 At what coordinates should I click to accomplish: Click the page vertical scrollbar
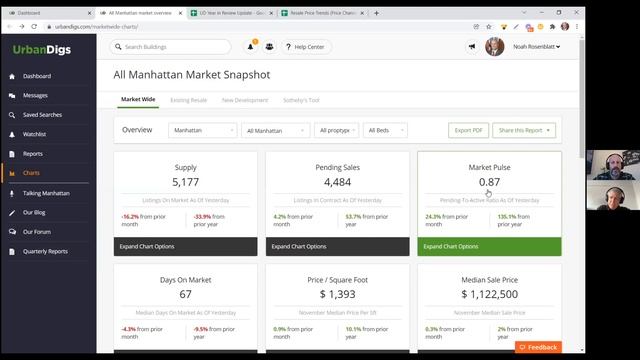tap(582, 98)
